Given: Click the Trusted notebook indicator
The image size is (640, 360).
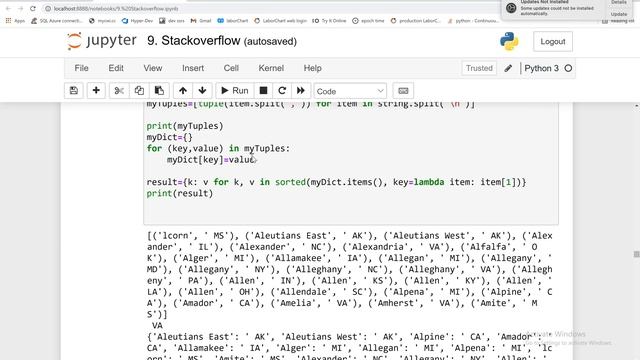Looking at the screenshot, I should point(479,68).
